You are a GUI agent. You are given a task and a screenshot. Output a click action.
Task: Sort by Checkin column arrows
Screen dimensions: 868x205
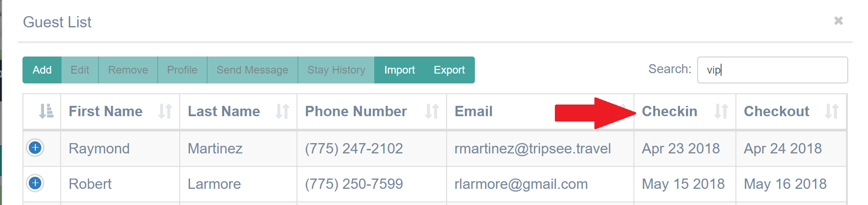tap(721, 111)
